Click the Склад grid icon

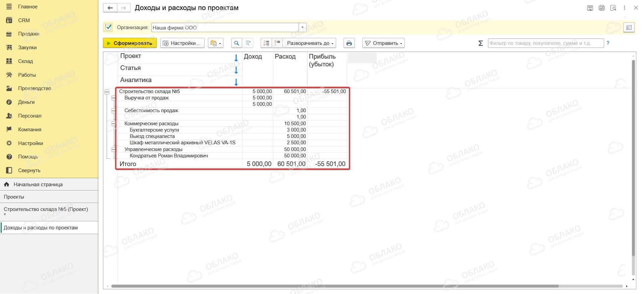(x=9, y=61)
